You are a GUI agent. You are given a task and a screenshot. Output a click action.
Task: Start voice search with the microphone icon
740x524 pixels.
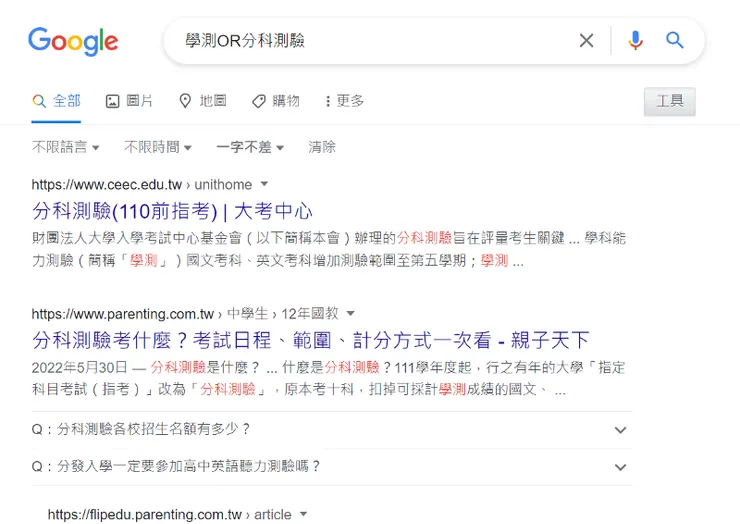coord(636,41)
